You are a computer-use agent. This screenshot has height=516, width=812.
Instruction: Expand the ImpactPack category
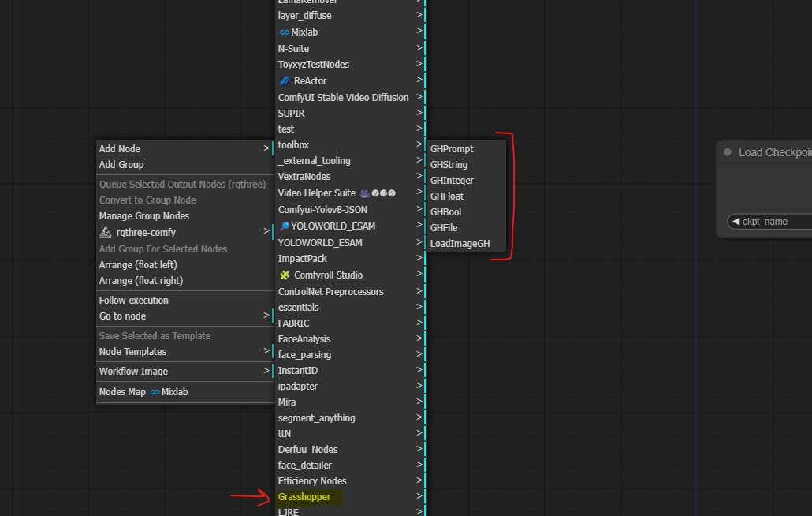coord(350,259)
